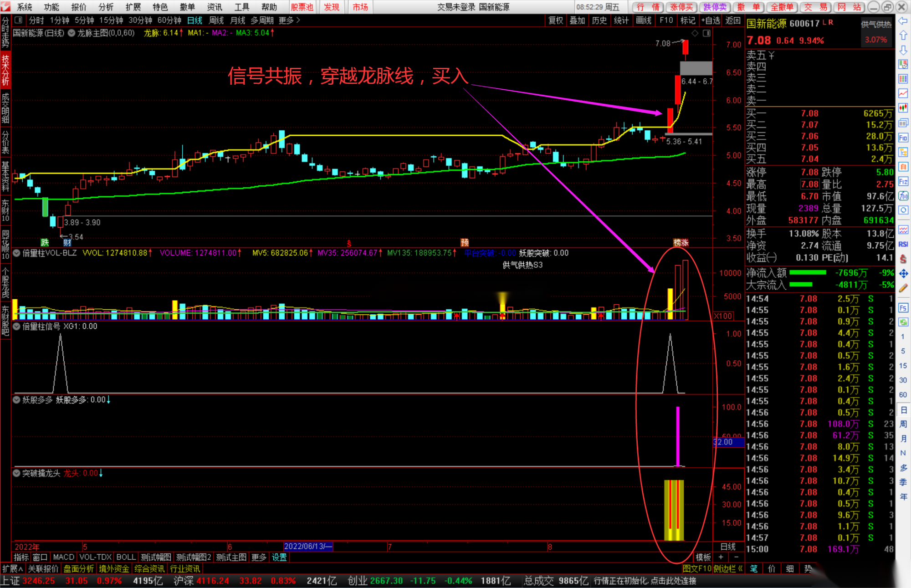Click the F10 company info sidebar icon
911x588 pixels.
[903, 138]
